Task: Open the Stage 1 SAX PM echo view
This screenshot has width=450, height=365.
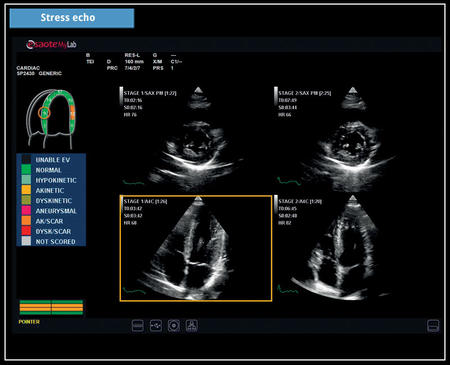Action: [x=195, y=138]
